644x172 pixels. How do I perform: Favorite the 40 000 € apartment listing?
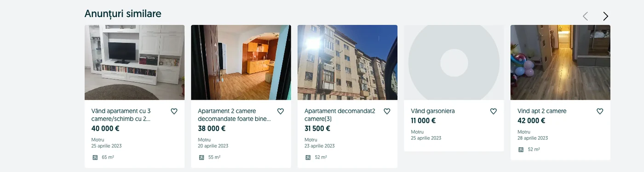[174, 111]
